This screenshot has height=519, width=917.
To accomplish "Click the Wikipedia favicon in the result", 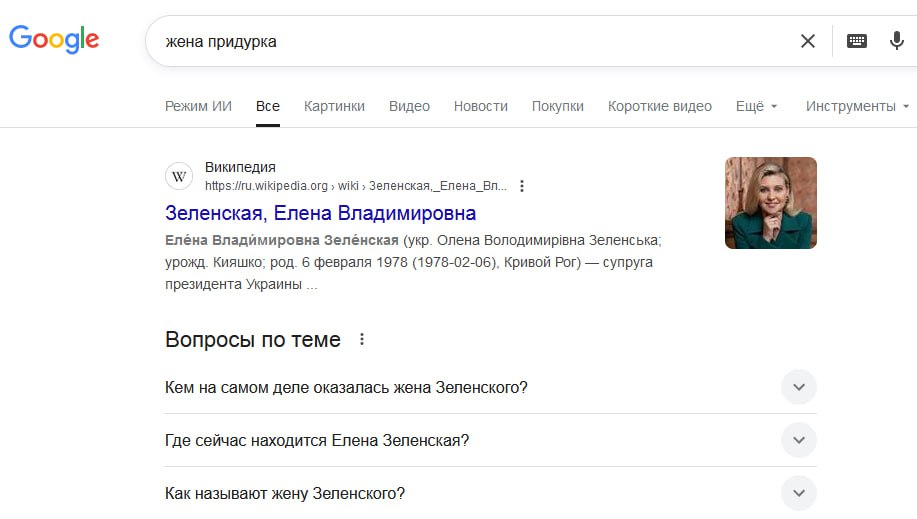I will [x=179, y=176].
